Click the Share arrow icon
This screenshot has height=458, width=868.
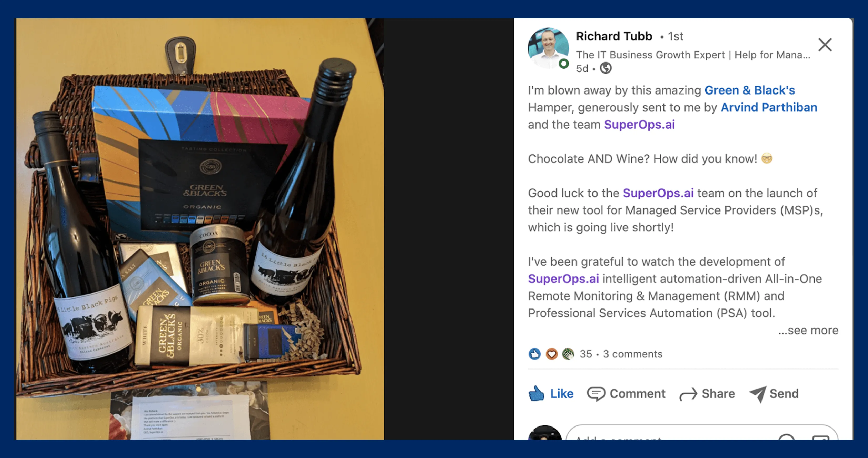click(x=688, y=394)
